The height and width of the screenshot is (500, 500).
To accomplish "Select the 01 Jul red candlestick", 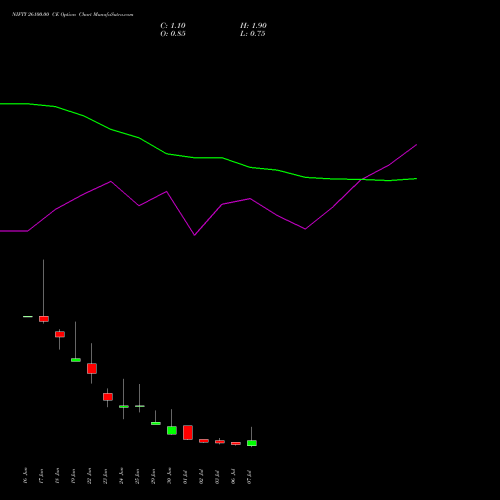I will coord(188,433).
